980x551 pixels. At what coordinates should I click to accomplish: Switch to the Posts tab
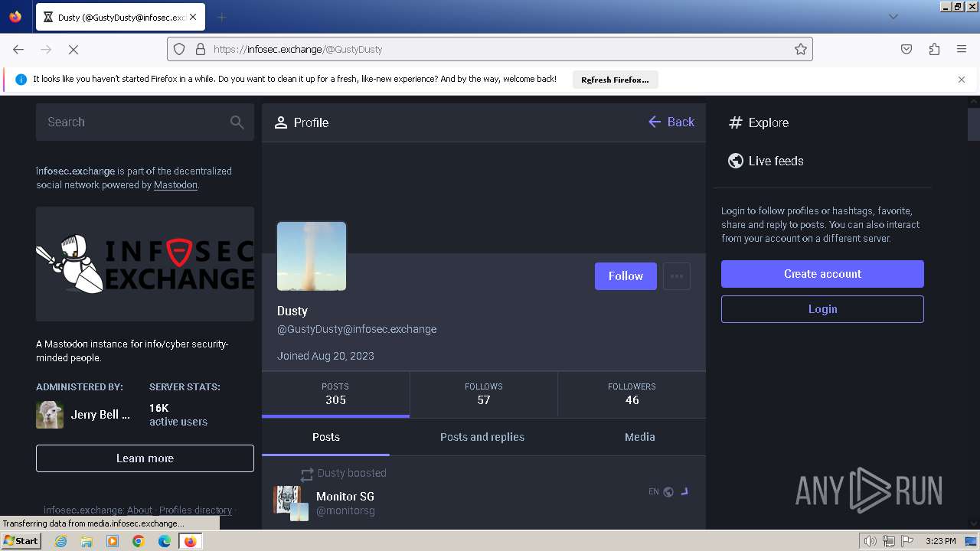coord(326,437)
